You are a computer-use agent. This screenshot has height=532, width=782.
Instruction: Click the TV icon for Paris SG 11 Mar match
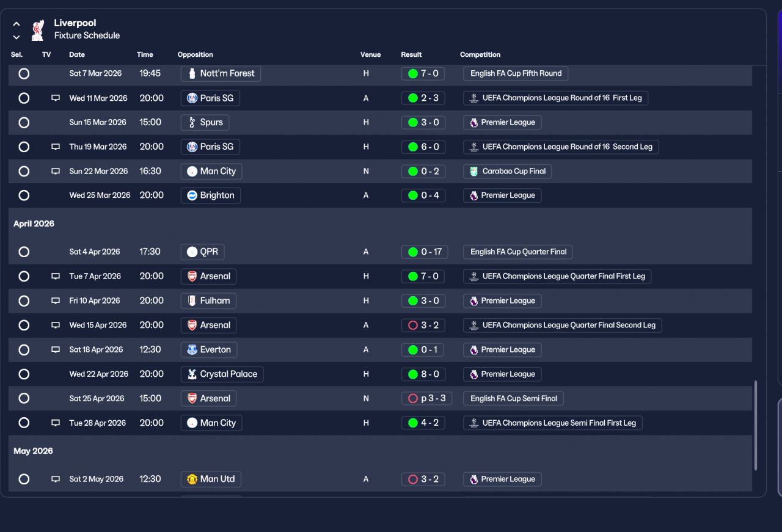tap(56, 98)
